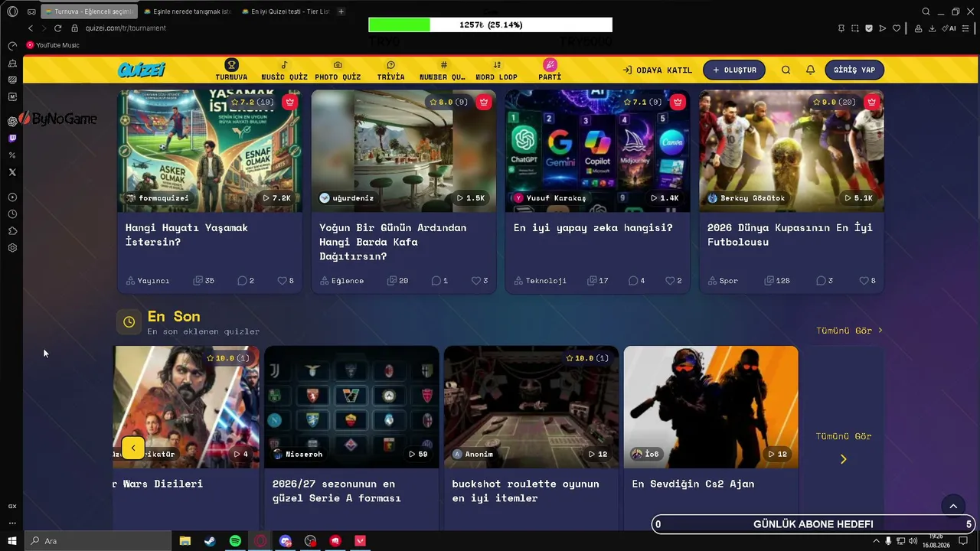Open the En Sevdiğin Cs2 Ajan quiz

point(710,436)
